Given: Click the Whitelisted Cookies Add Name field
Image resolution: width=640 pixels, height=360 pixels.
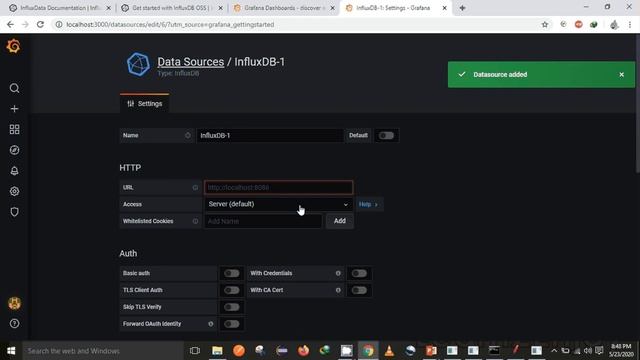Looking at the screenshot, I should point(263,221).
